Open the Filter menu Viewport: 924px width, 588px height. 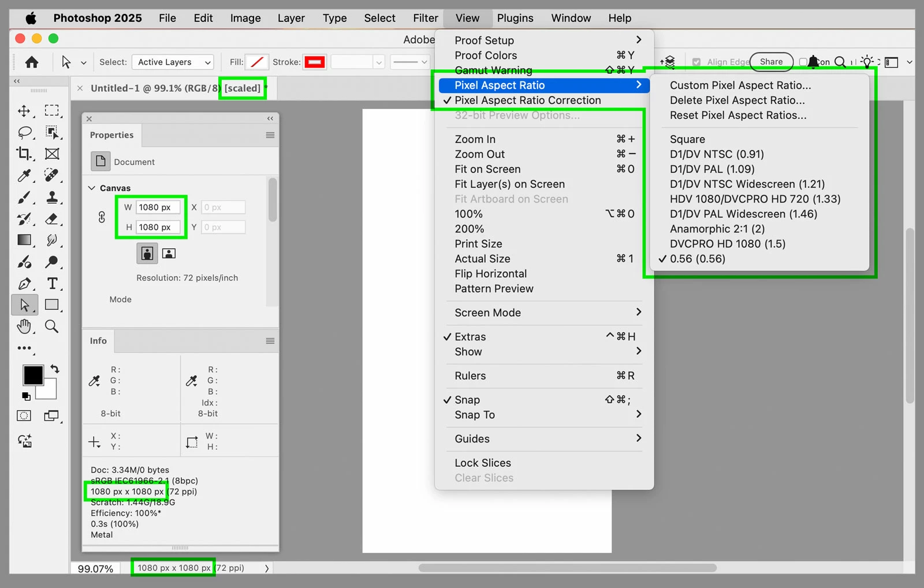[425, 18]
